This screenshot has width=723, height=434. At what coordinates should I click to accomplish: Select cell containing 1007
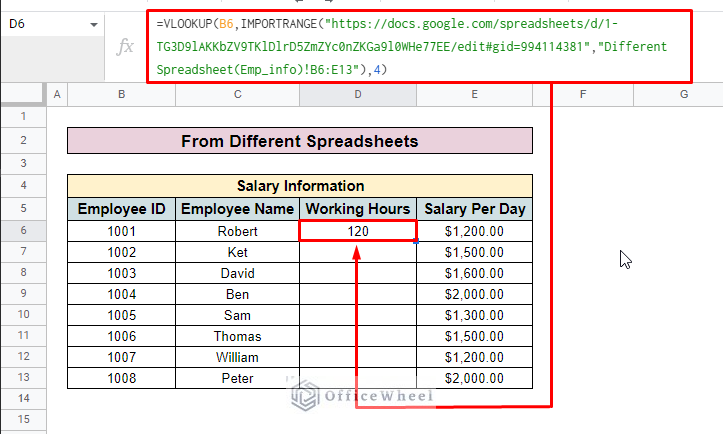point(122,357)
